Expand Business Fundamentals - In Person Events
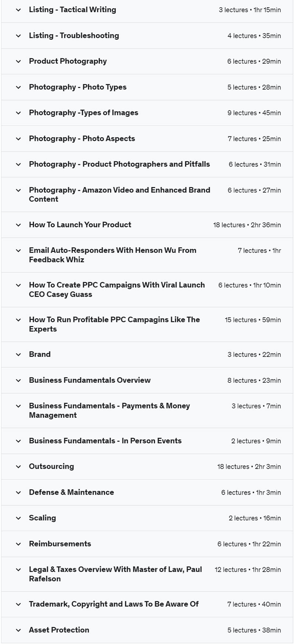Screen dimensions: 294x644 point(105,441)
